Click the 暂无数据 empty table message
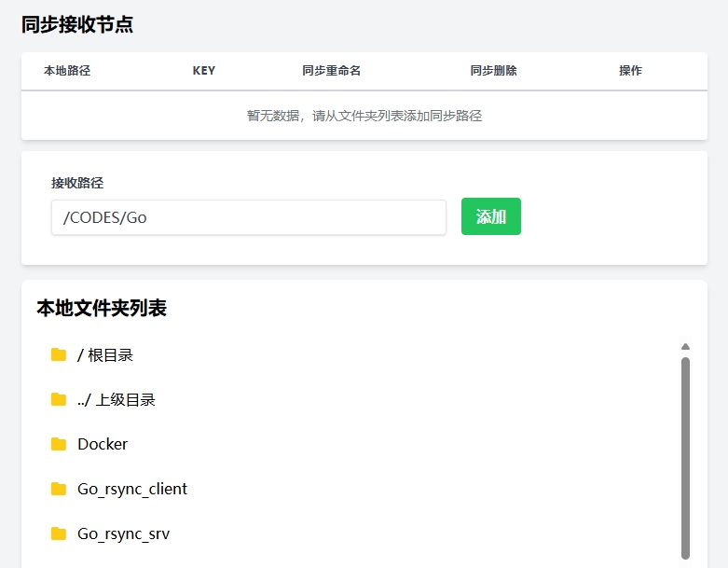The width and height of the screenshot is (728, 568). click(x=364, y=116)
